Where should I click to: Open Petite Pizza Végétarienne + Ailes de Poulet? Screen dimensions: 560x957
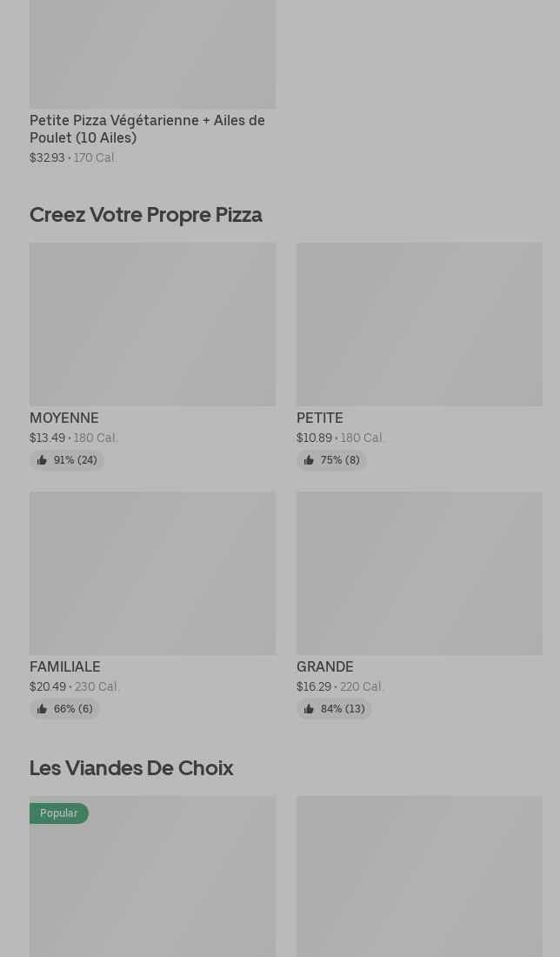pos(147,129)
